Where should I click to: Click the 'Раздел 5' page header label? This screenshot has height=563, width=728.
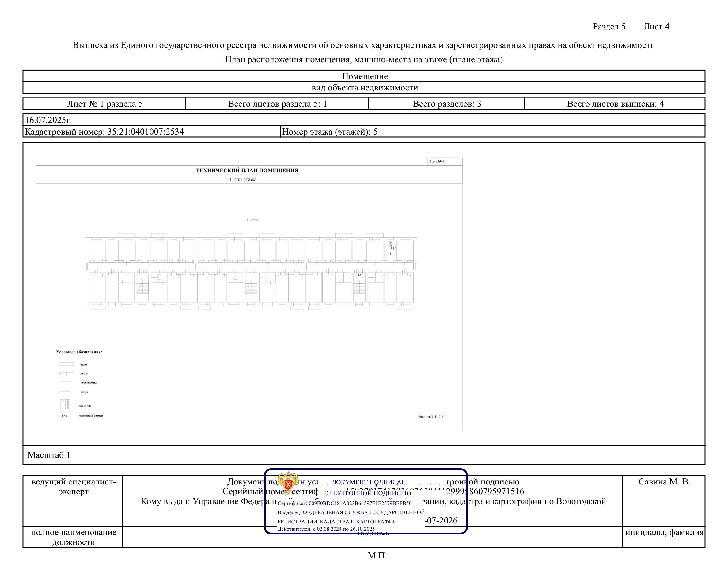609,27
